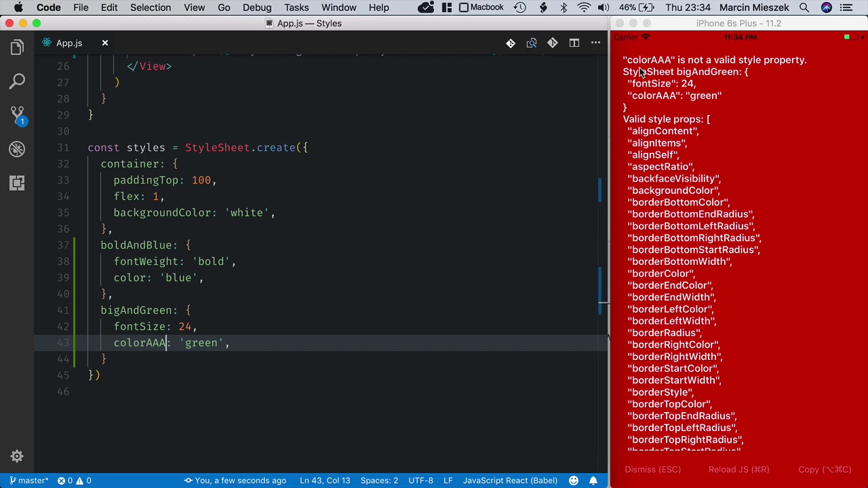This screenshot has width=868, height=488.
Task: Change end of line sequence via LF
Action: tap(448, 481)
